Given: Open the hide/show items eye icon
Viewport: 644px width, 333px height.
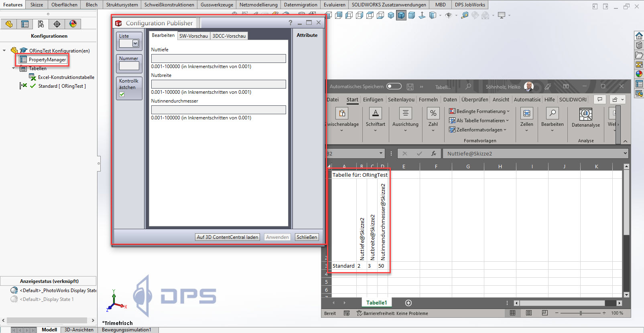Looking at the screenshot, I should click(x=449, y=16).
